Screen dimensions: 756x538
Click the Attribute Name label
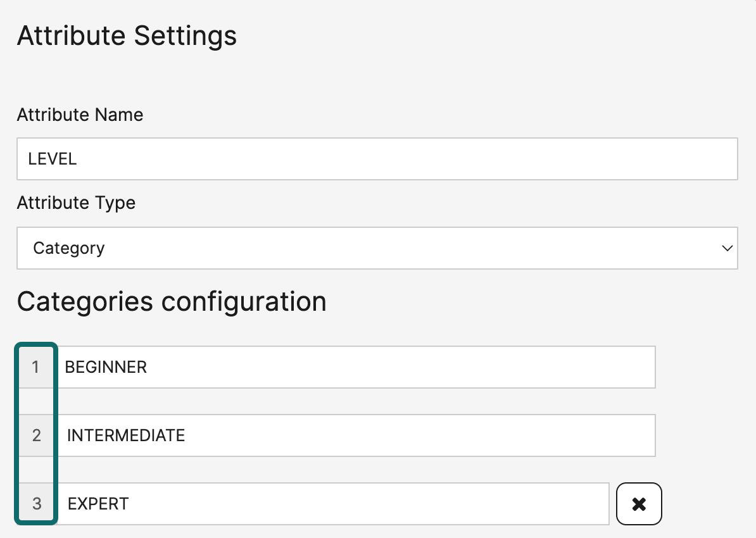pyautogui.click(x=80, y=115)
